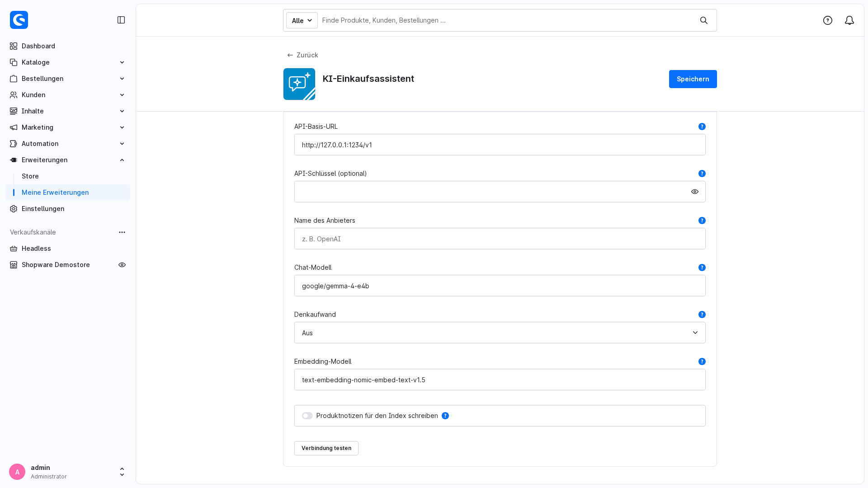
Task: Open the Inhalte menu
Action: click(x=68, y=111)
